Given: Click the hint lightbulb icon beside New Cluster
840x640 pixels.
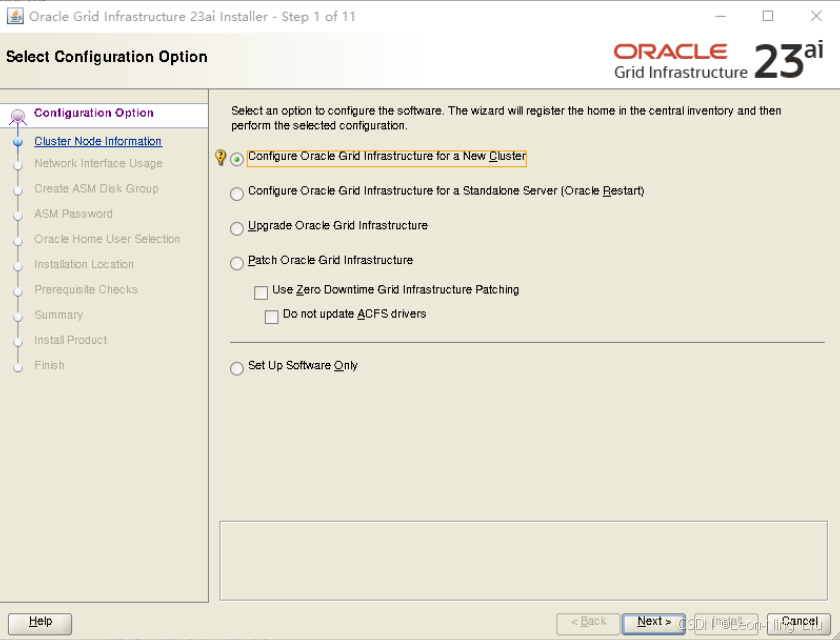Looking at the screenshot, I should (220, 157).
